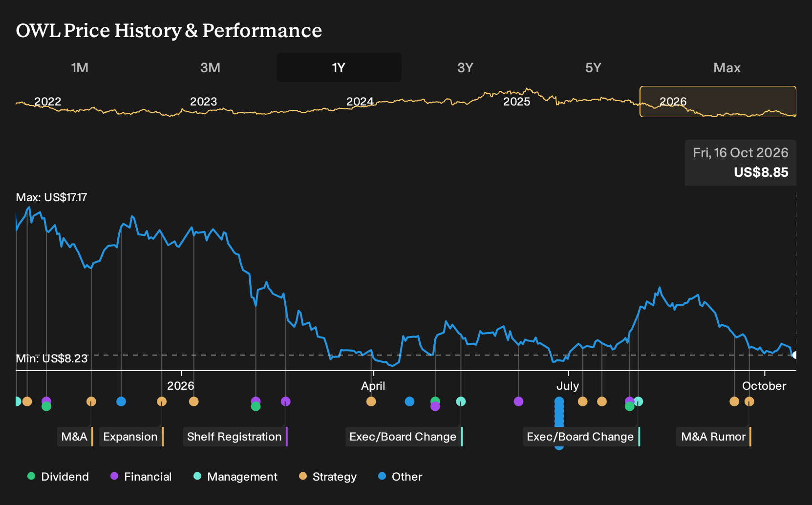
Task: Click the highlighted 2026 range selector window
Action: [718, 102]
